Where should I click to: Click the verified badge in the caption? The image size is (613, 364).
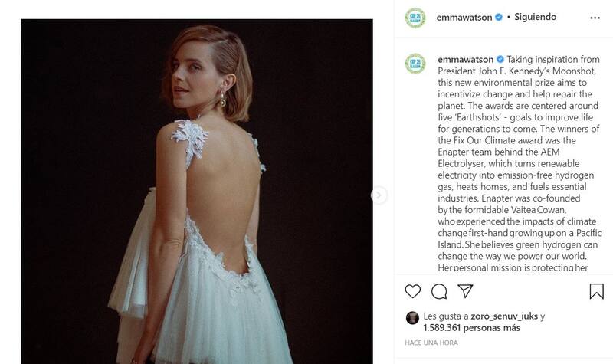(500, 58)
